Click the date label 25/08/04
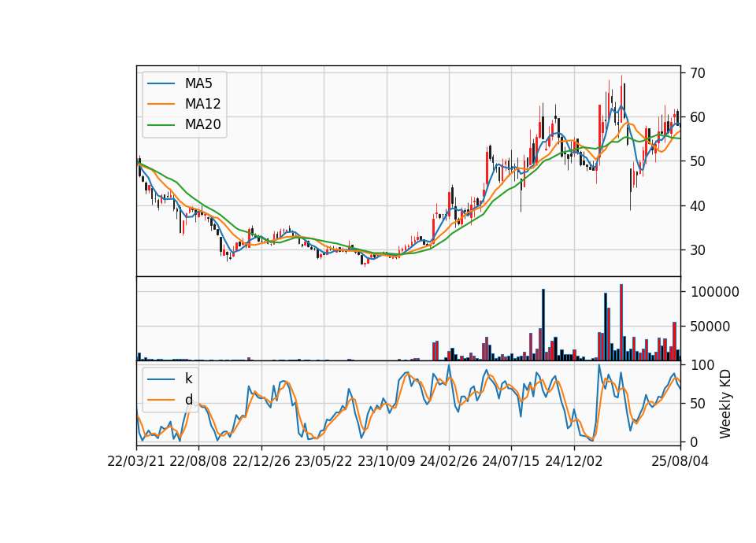The height and width of the screenshot is (543, 756). pyautogui.click(x=680, y=462)
